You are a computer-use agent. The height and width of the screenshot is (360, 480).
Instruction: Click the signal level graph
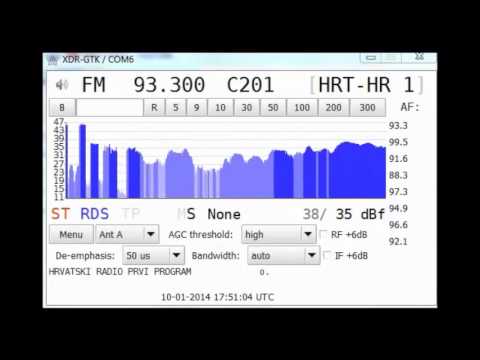pyautogui.click(x=226, y=160)
